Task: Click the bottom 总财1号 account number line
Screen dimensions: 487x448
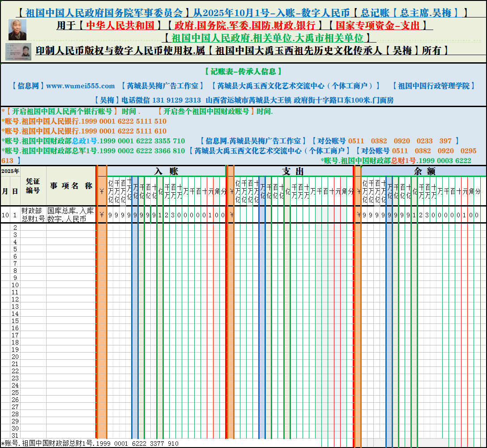Action: tap(90, 444)
